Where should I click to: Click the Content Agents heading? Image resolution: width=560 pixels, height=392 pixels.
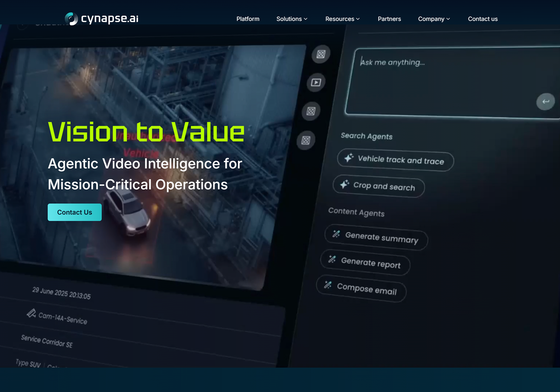[x=356, y=212]
